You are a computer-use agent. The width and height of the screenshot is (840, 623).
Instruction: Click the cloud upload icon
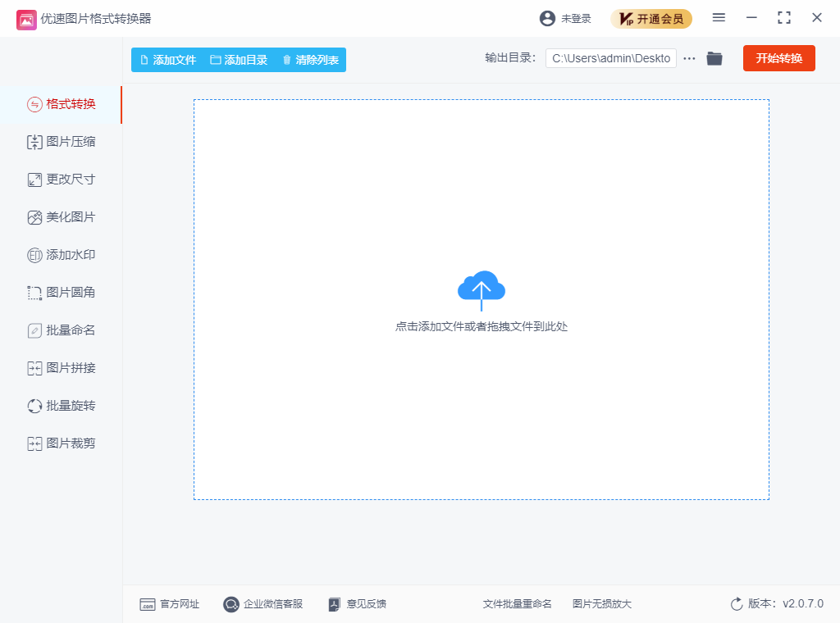[x=481, y=291]
